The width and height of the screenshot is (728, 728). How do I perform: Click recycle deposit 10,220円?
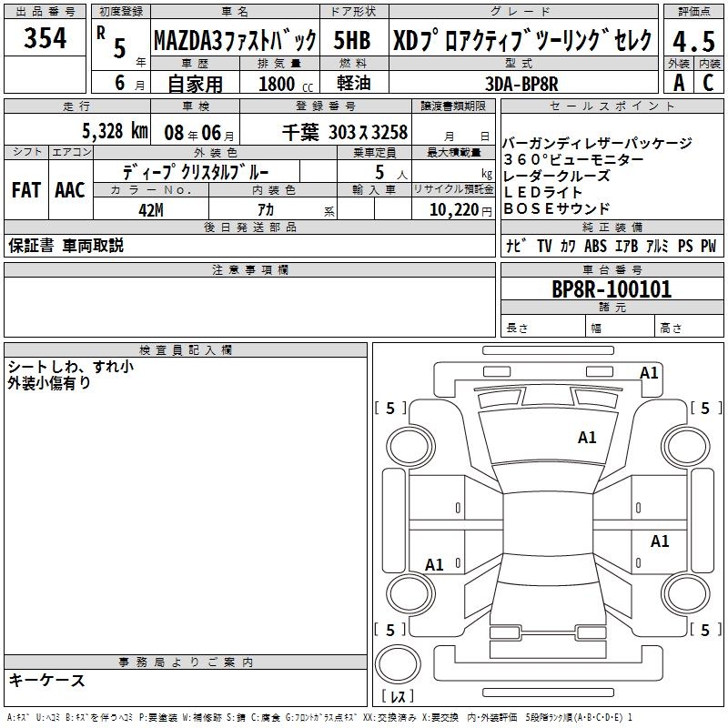(x=460, y=210)
